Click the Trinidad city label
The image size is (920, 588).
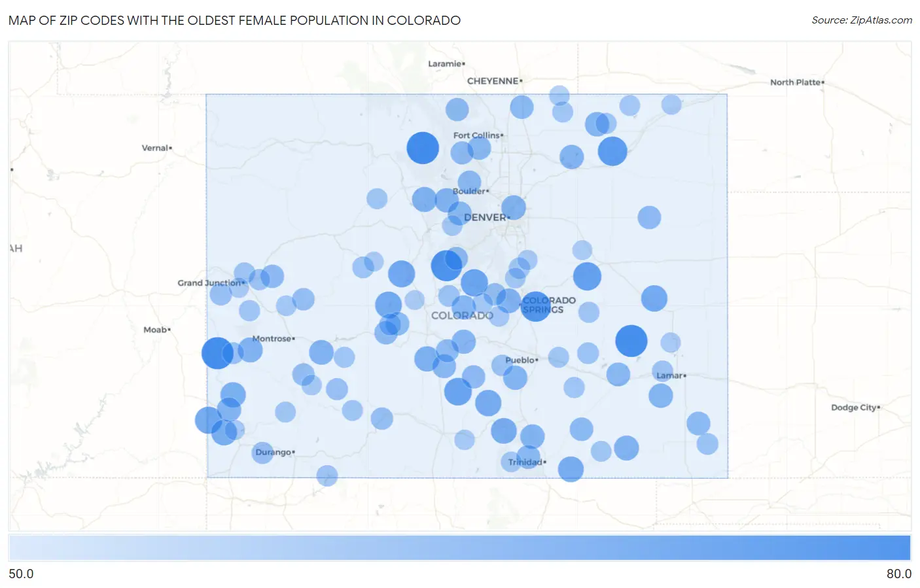pyautogui.click(x=527, y=462)
